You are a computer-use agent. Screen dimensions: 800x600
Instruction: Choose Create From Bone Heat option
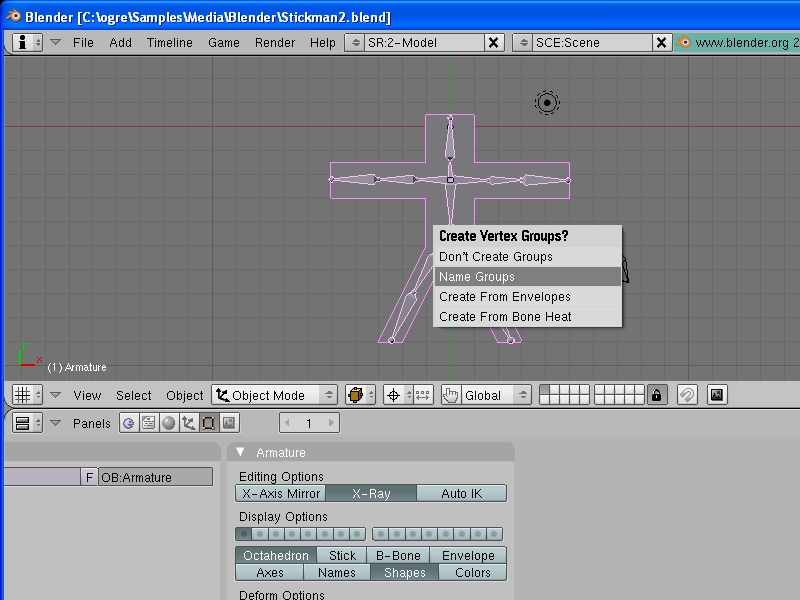(528, 316)
